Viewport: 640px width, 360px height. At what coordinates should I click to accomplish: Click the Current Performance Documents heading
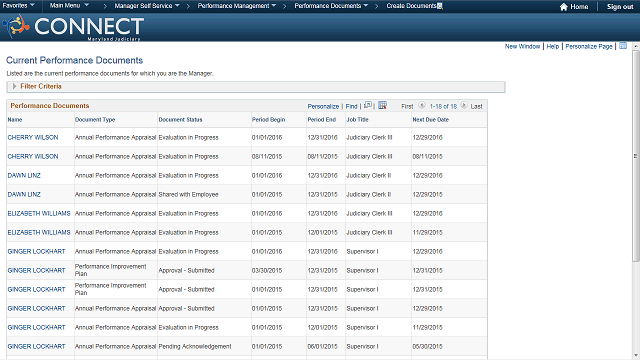74,60
